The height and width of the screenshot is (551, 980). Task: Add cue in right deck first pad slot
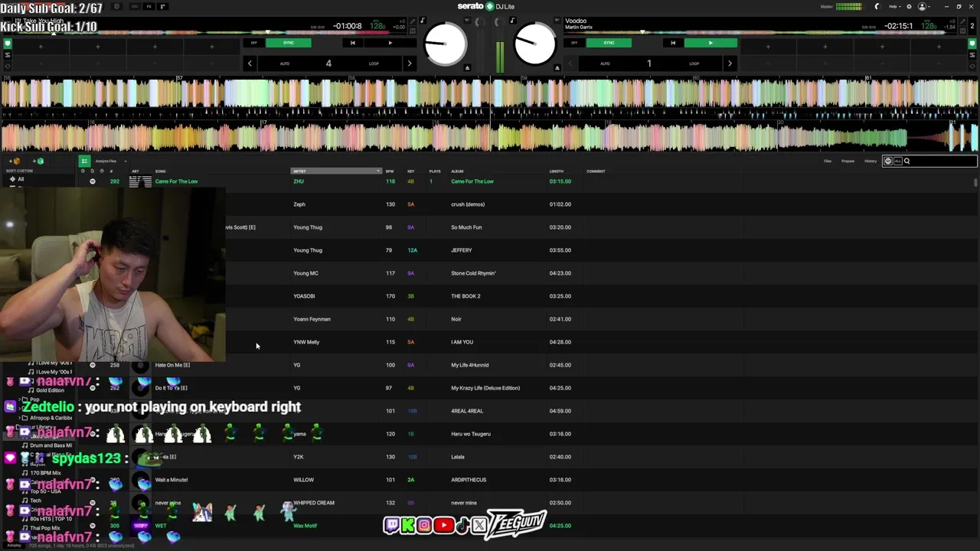click(x=768, y=47)
